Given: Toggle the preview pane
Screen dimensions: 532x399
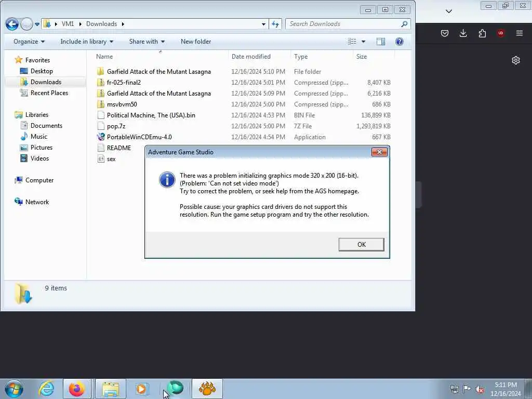Looking at the screenshot, I should point(381,42).
